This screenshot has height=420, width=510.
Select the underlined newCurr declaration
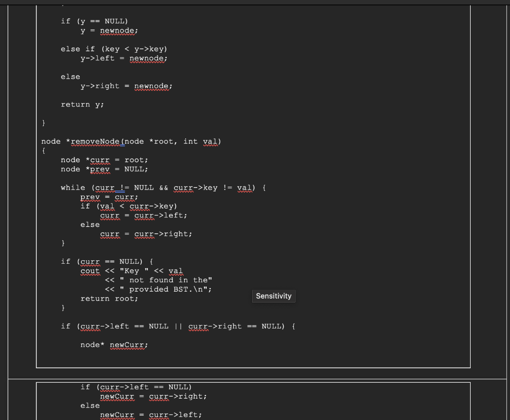click(x=128, y=344)
